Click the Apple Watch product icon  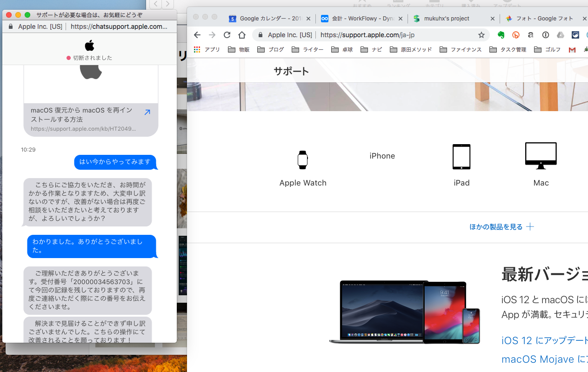(x=303, y=159)
